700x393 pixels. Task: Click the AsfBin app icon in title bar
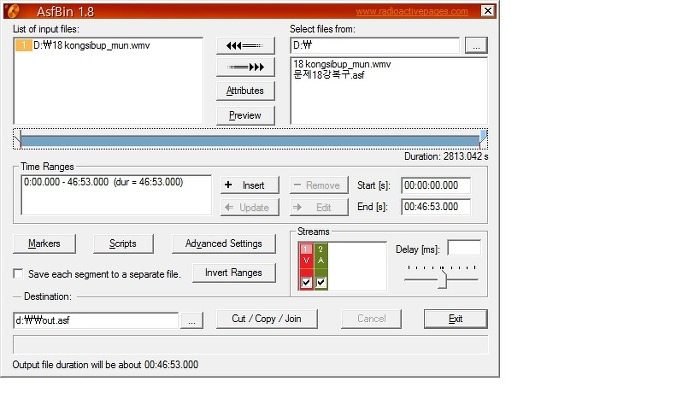pos(13,11)
